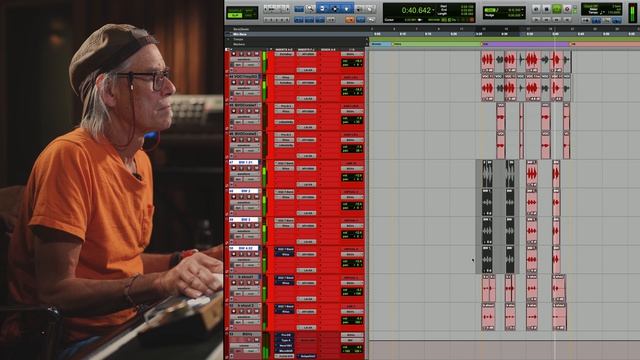Activate the green Slip edit mode button
The height and width of the screenshot is (360, 640).
234,16
